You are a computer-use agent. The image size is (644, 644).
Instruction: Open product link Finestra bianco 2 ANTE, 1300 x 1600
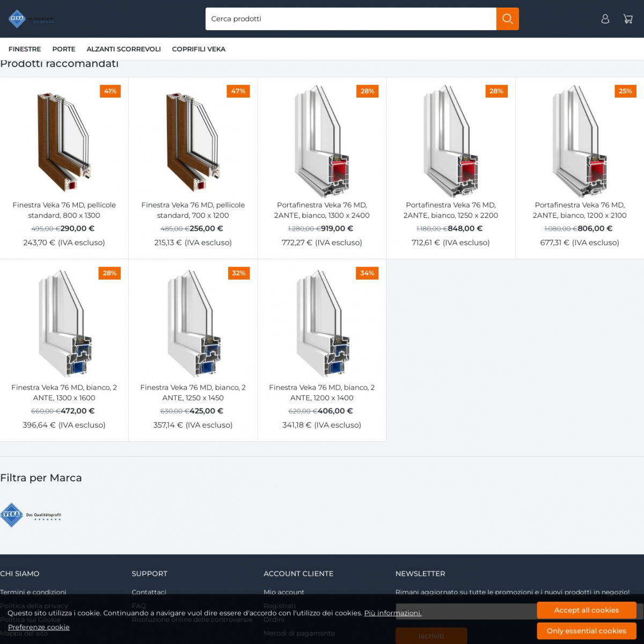pyautogui.click(x=64, y=392)
